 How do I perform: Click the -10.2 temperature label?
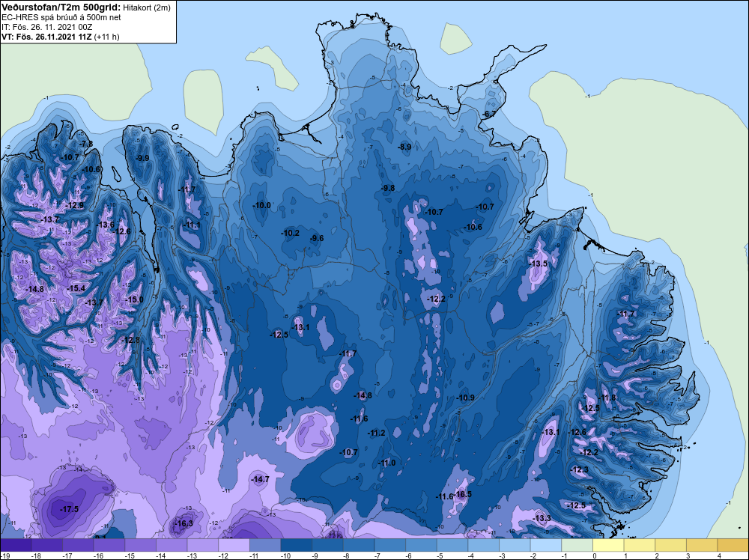tap(291, 233)
